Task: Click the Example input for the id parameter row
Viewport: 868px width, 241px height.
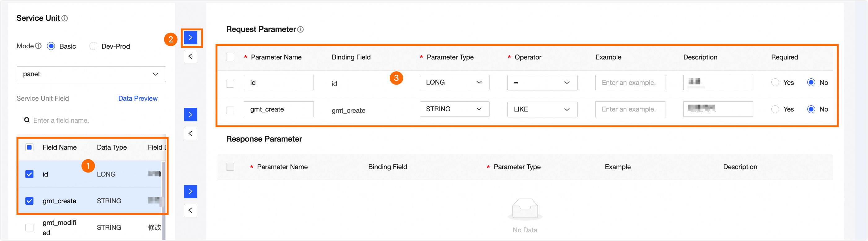Action: pyautogui.click(x=630, y=82)
